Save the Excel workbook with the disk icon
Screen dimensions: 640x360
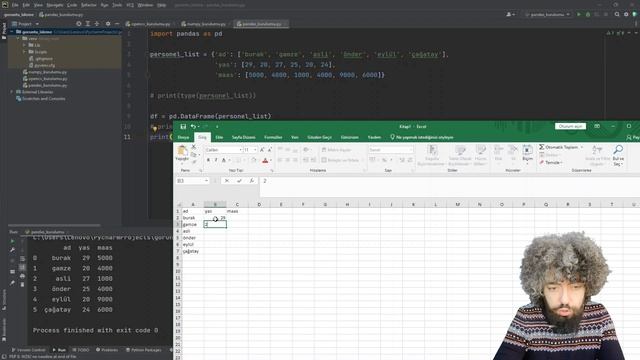[x=183, y=127]
